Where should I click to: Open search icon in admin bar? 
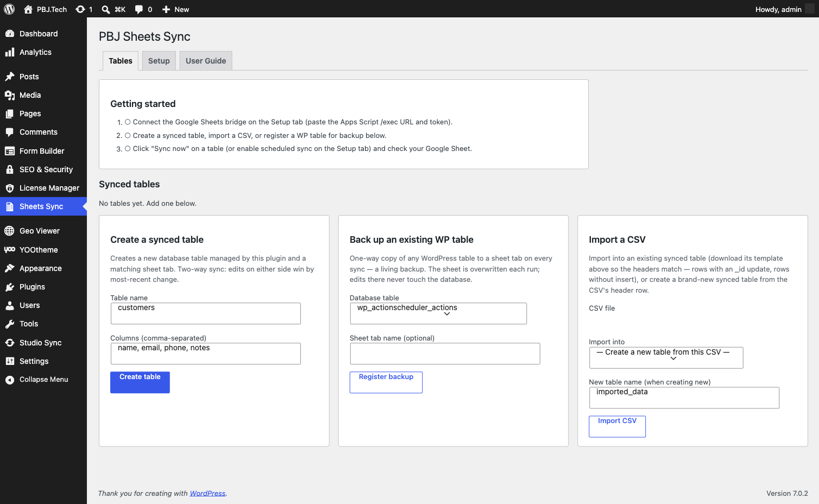tap(106, 9)
